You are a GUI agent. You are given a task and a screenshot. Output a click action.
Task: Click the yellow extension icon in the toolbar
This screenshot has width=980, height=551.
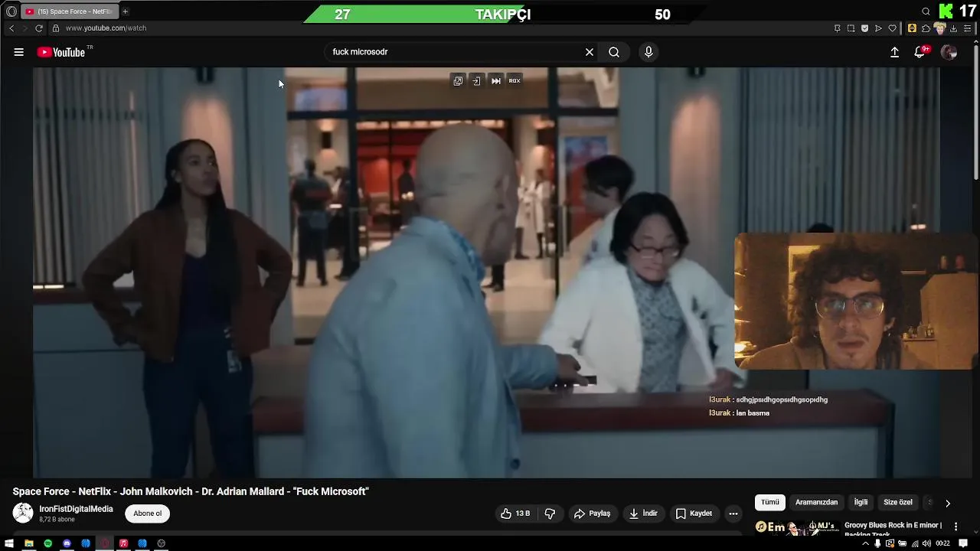pos(912,28)
